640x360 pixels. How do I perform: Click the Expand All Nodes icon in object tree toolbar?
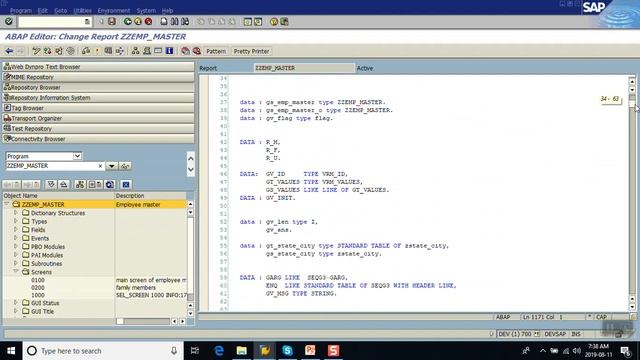51,184
